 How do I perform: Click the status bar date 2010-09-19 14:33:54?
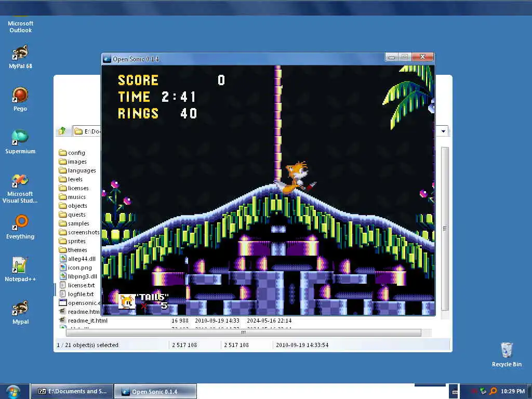[302, 345]
